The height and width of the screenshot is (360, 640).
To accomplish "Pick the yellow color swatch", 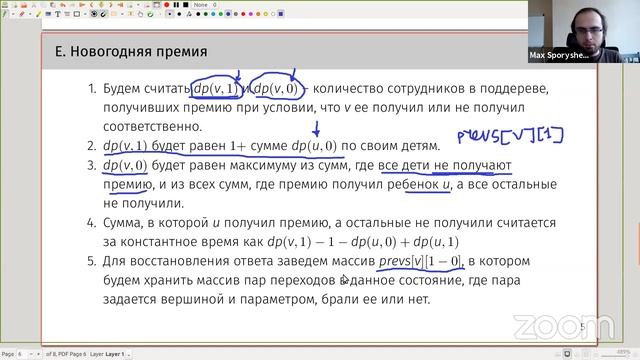I will pos(266,14).
